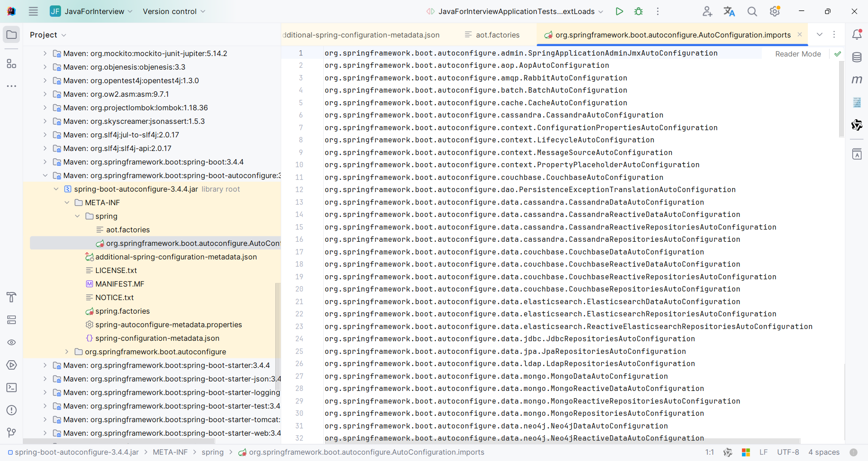868x461 pixels.
Task: Select spring.factories in project tree
Action: pos(123,311)
